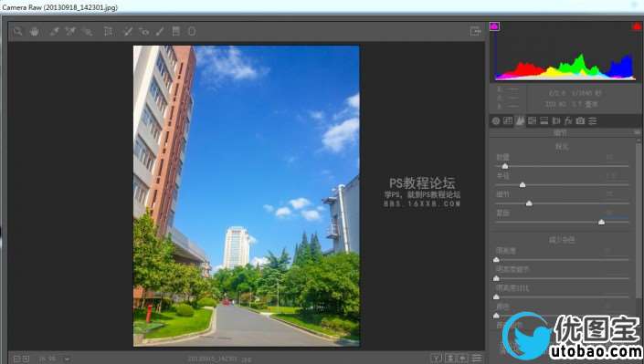Click the Luminance Contrast slider handle

pyautogui.click(x=496, y=296)
